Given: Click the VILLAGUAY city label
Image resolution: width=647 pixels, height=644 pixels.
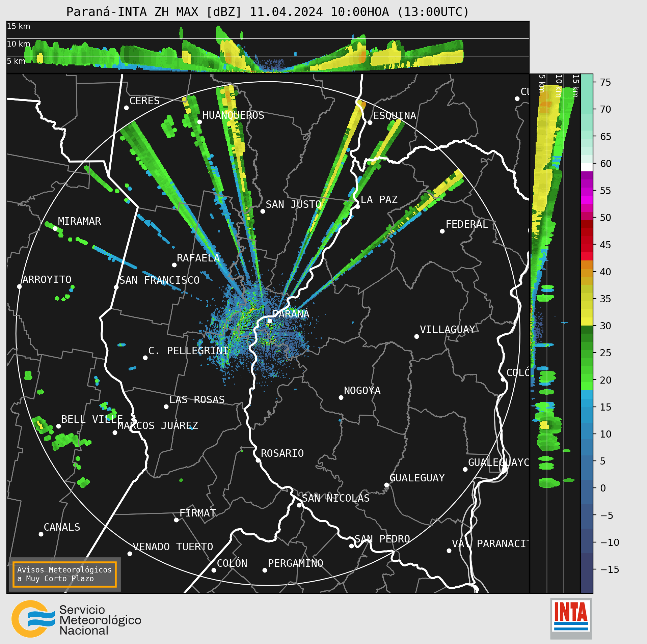Looking at the screenshot, I should [448, 330].
